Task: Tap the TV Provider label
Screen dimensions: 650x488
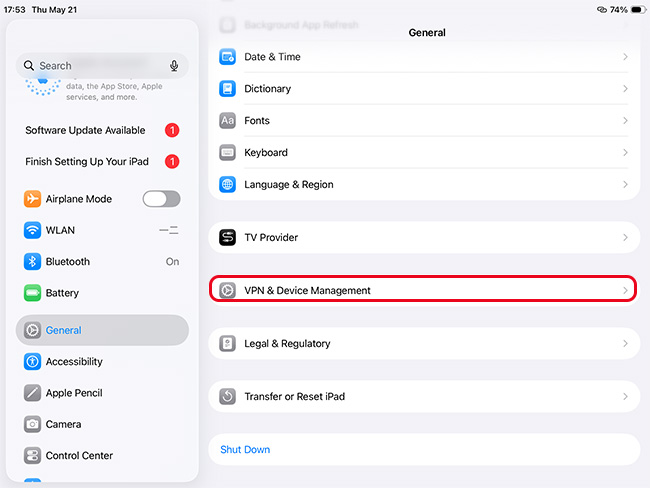Action: [271, 238]
